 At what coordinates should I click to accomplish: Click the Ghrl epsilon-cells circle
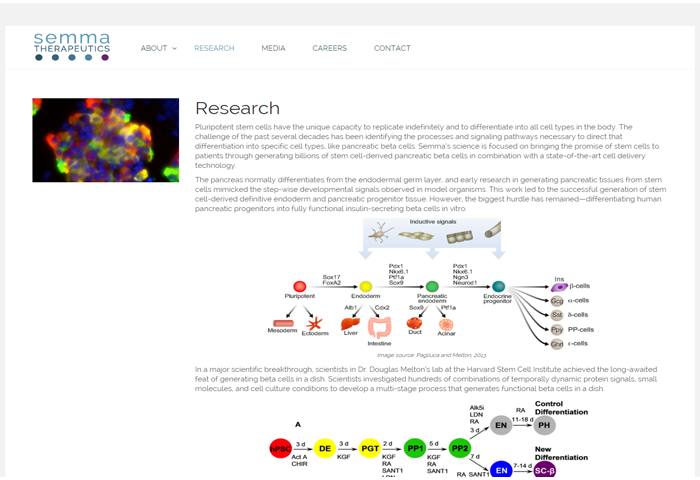tap(557, 344)
